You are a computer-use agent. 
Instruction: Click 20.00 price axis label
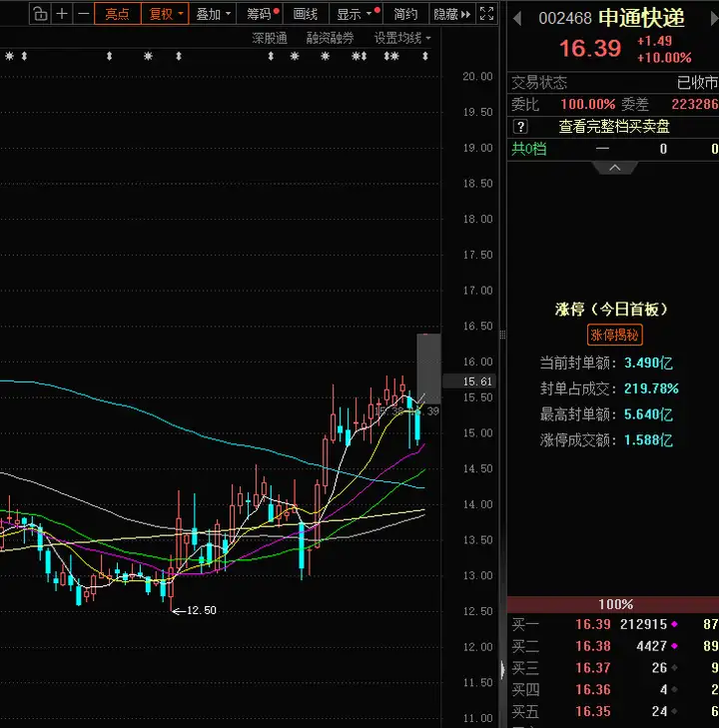(x=477, y=77)
